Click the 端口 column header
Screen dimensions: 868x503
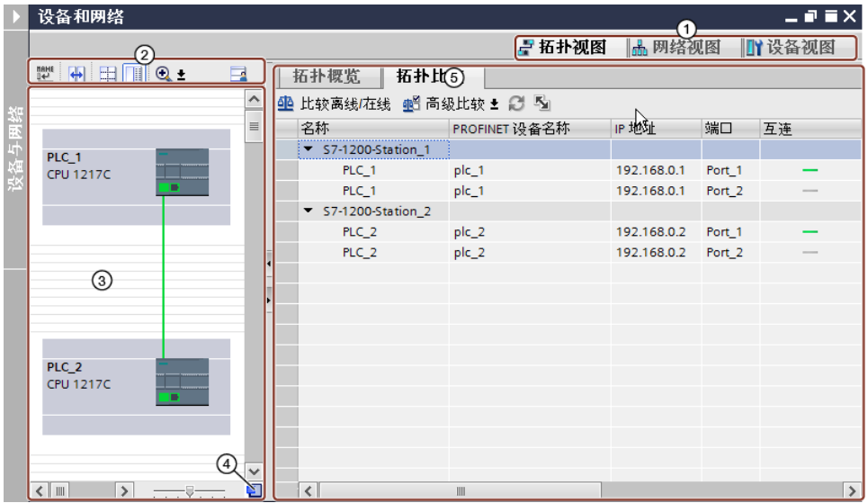[x=730, y=129]
